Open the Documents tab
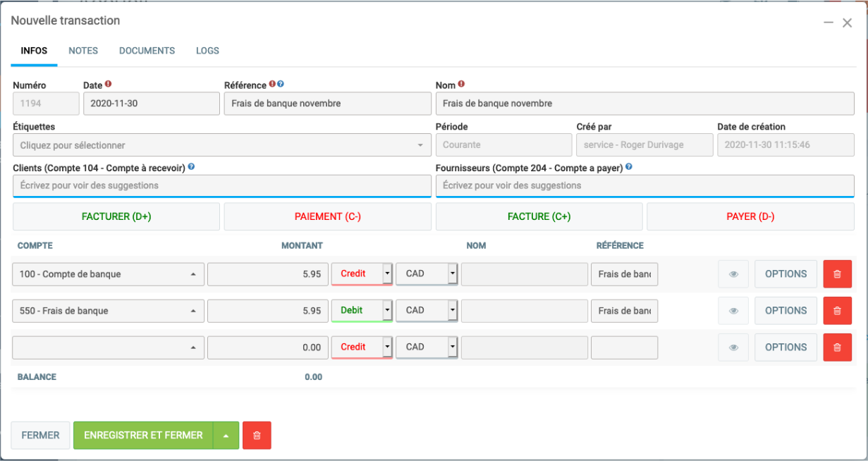Viewport: 868px width, 461px height. pyautogui.click(x=147, y=51)
